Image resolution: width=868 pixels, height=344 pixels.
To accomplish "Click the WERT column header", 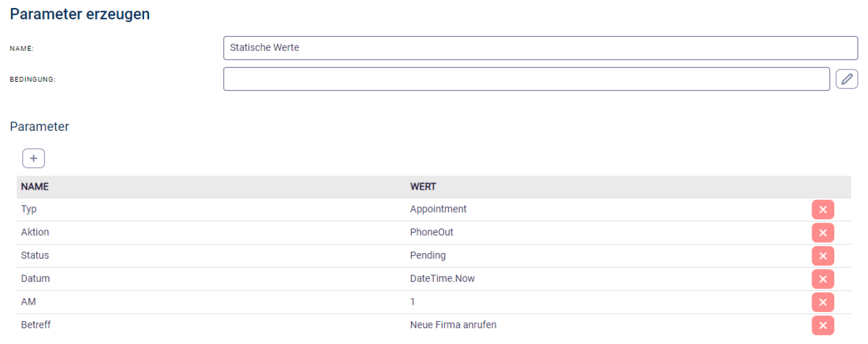I will pos(423,187).
